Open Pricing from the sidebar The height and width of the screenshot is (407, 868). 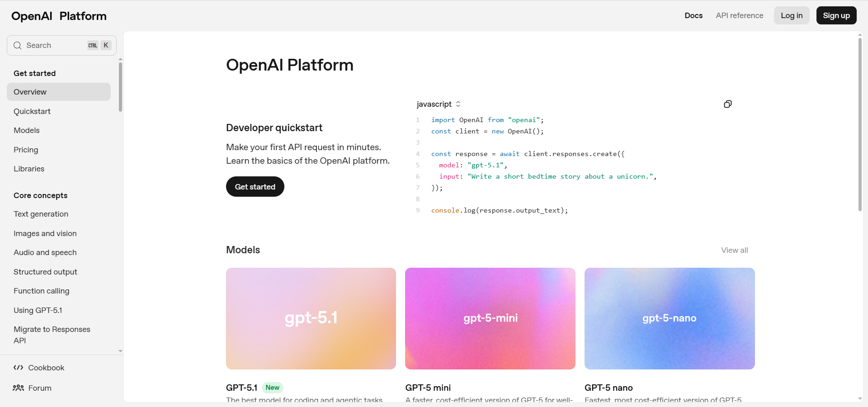[x=26, y=150]
